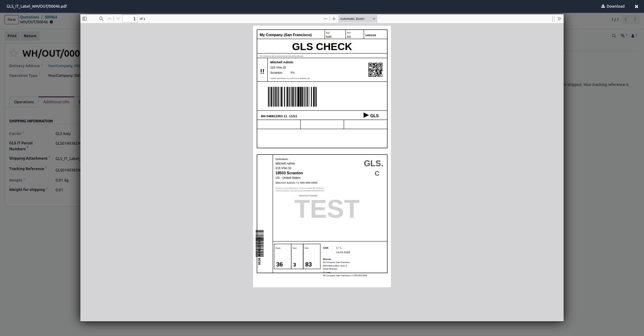Open the PDF viewer tools menu

559,19
